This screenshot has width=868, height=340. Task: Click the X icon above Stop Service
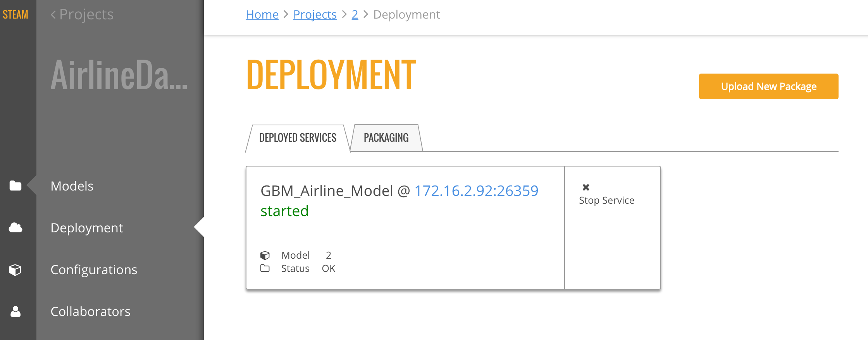click(586, 187)
